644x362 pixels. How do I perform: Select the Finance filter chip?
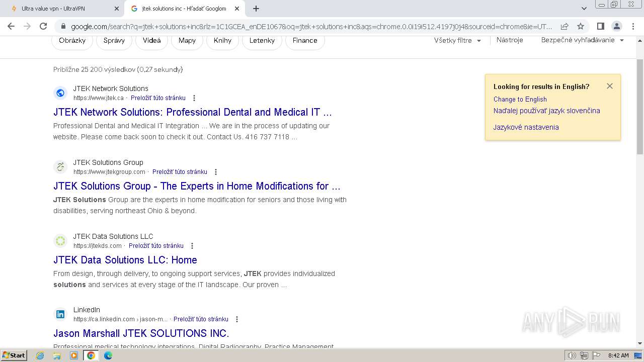click(x=305, y=40)
